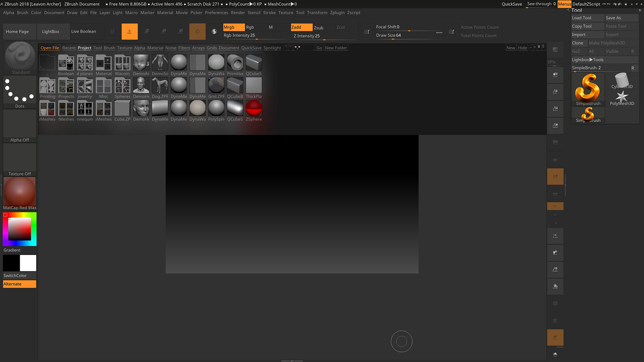Click the LightBox search filter field
The image size is (644, 362).
pyautogui.click(x=304, y=48)
